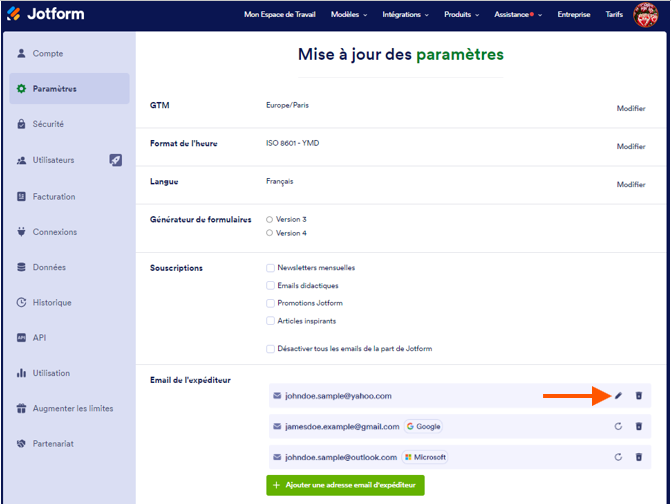Expand the Assistance dropdown menu
This screenshot has height=504, width=671.
[518, 15]
